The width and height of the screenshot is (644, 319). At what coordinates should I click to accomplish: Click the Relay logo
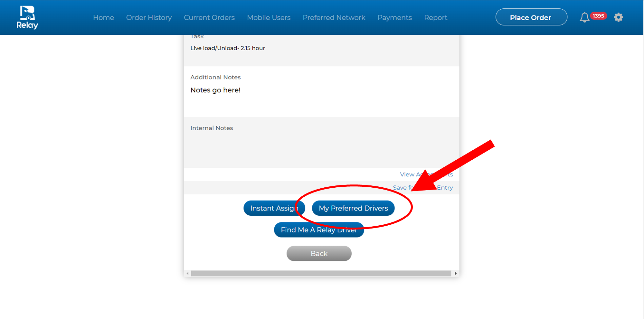(x=27, y=17)
